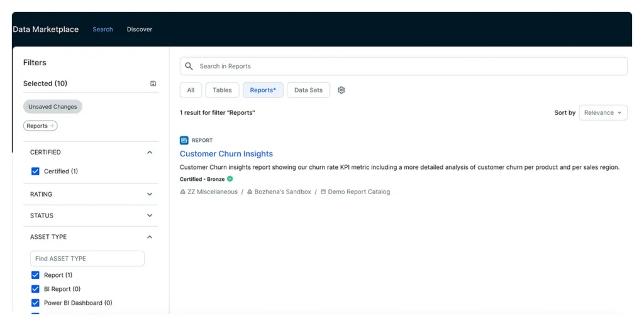This screenshot has width=644, height=326.
Task: Focus the Search in Reports field
Action: (404, 66)
